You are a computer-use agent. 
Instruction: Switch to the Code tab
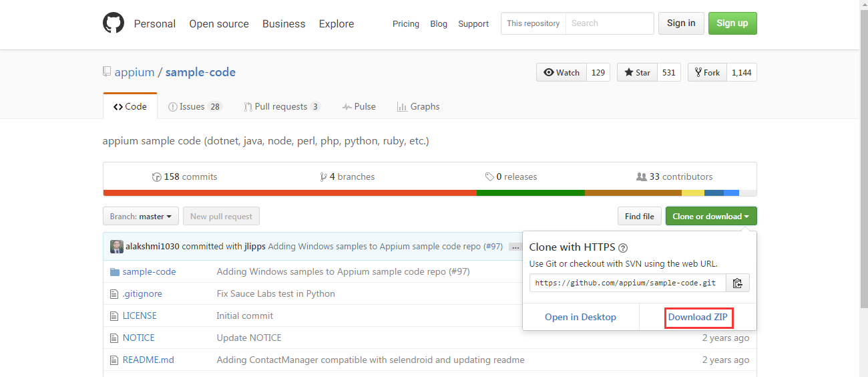tap(130, 106)
